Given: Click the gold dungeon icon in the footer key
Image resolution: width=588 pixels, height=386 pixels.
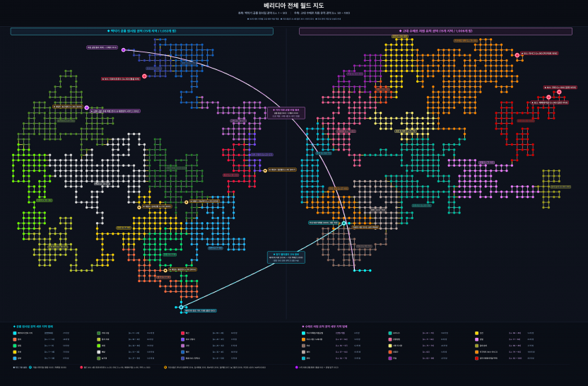Looking at the screenshot, I should [x=165, y=367].
